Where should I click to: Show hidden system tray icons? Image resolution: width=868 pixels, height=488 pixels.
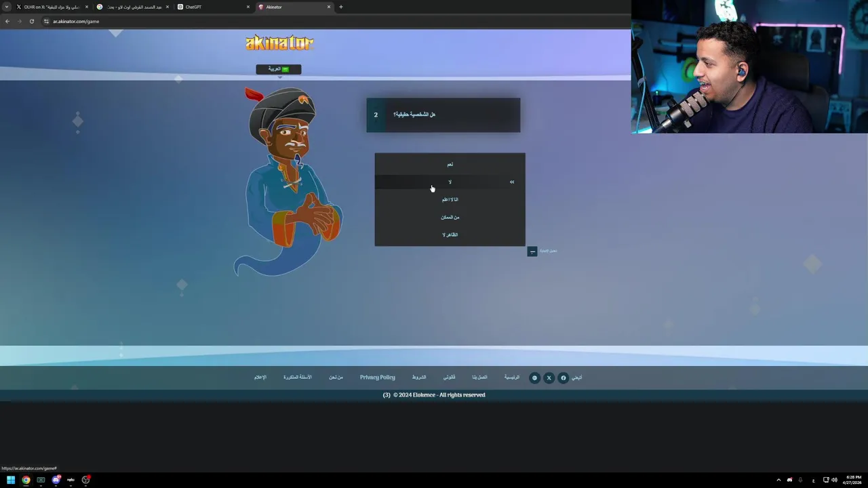[778, 480]
